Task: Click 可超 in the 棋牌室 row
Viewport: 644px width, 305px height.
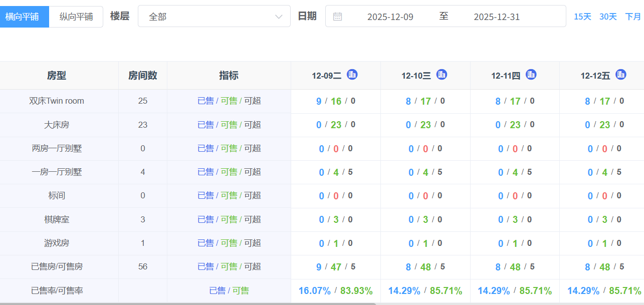Action: tap(252, 219)
